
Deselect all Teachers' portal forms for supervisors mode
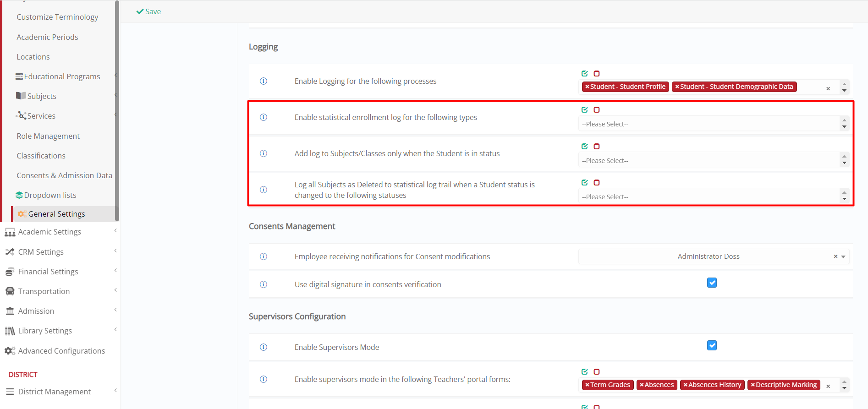point(597,371)
